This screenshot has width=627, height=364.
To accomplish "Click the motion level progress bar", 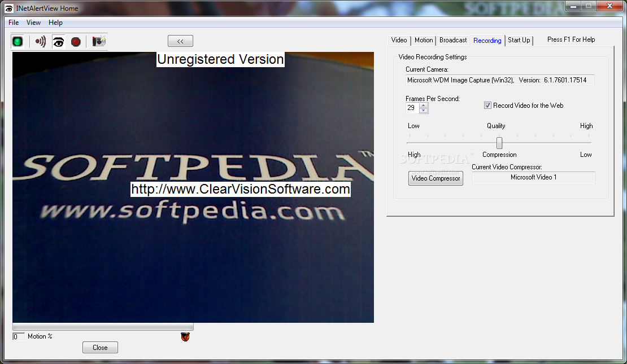I will [103, 327].
